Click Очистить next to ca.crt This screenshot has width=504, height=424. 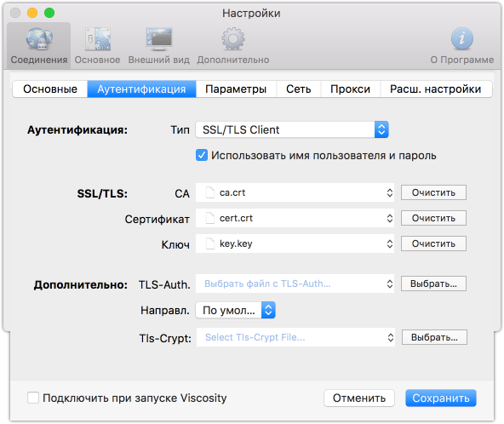pyautogui.click(x=433, y=192)
